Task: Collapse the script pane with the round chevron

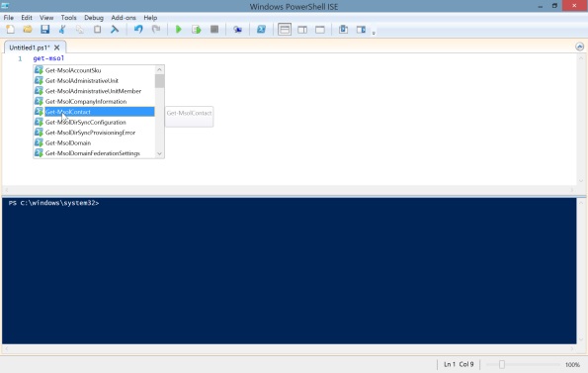Action: click(x=579, y=47)
